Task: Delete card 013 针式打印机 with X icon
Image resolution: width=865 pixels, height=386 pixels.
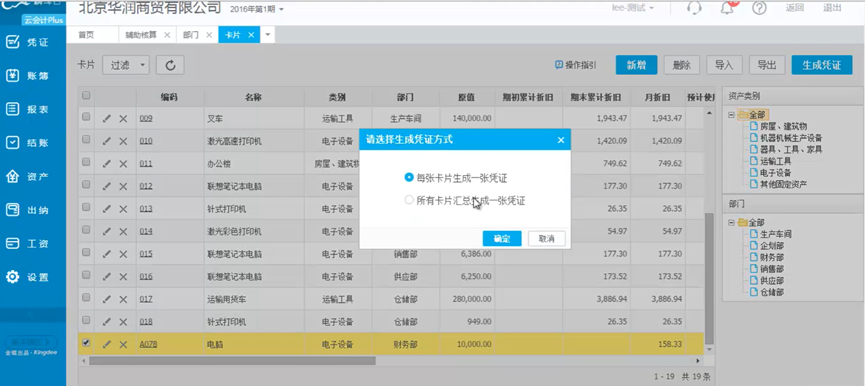Action: click(123, 209)
